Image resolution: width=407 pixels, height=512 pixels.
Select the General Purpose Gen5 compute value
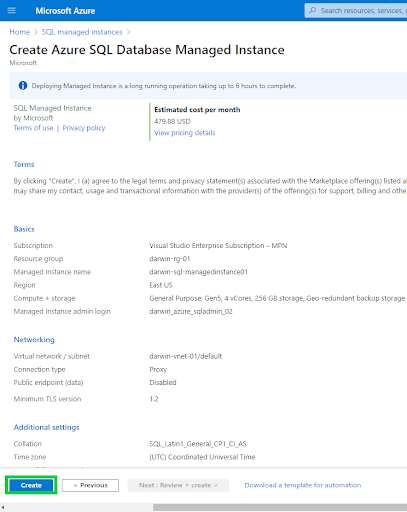pyautogui.click(x=277, y=298)
